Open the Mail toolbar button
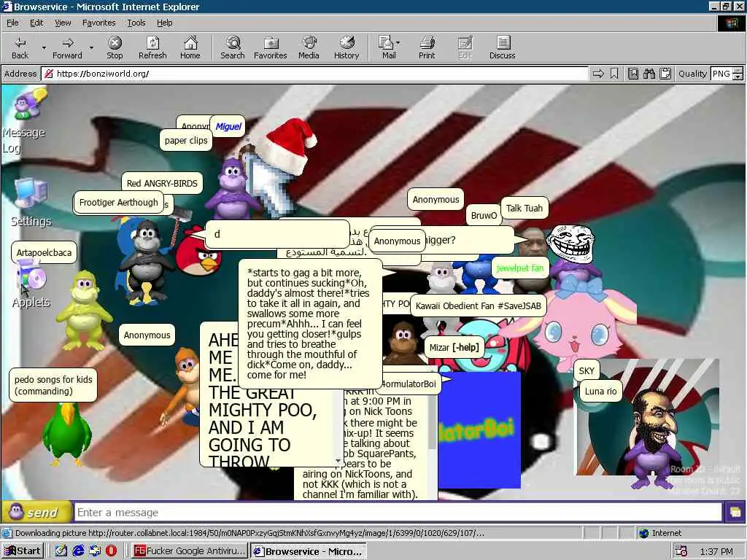Viewport: 747px width, 560px height. pyautogui.click(x=389, y=47)
